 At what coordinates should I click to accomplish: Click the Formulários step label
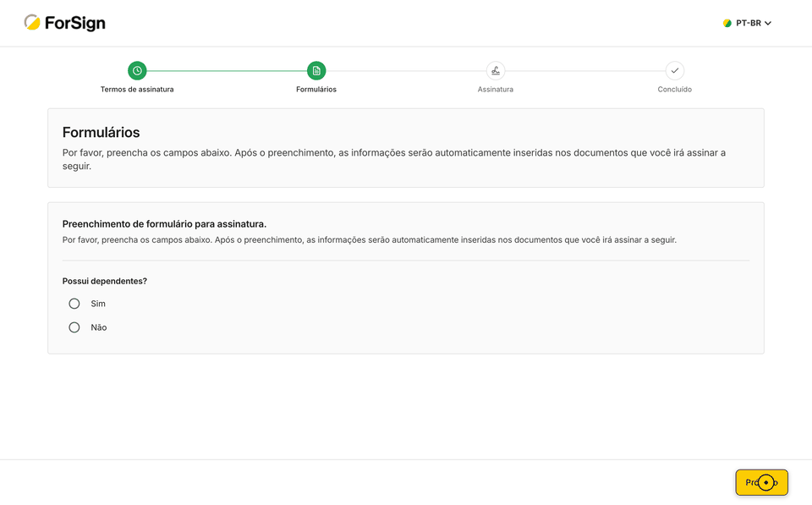pos(316,89)
